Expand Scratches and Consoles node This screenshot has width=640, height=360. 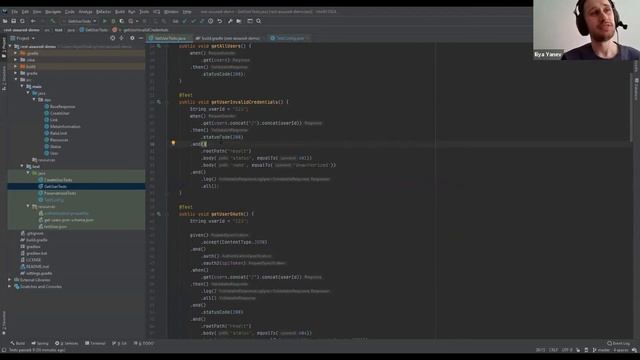10,287
